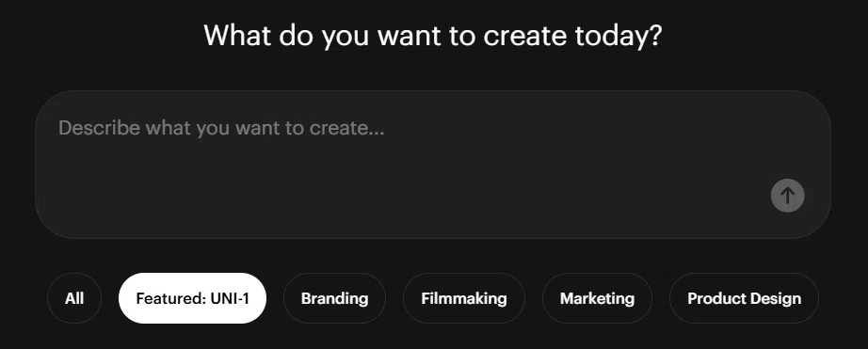Select the white-highlighted UNI-1 tab

(193, 298)
